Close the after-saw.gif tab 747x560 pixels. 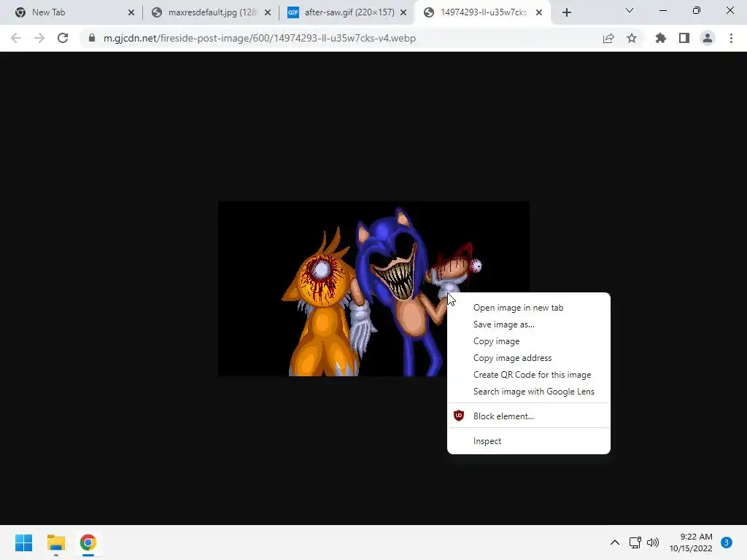point(403,12)
